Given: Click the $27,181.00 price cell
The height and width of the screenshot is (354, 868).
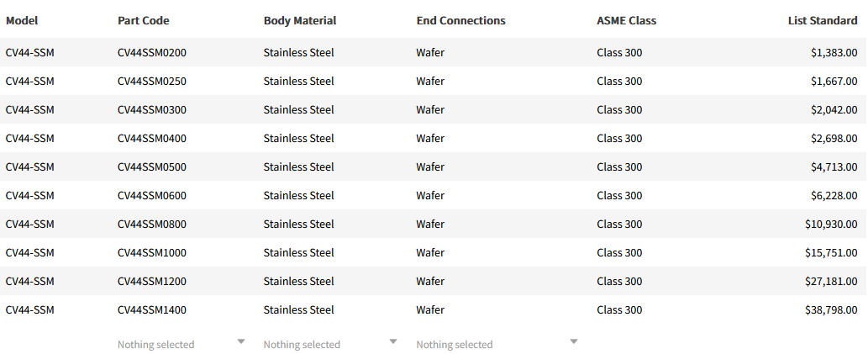Looking at the screenshot, I should point(831,281).
